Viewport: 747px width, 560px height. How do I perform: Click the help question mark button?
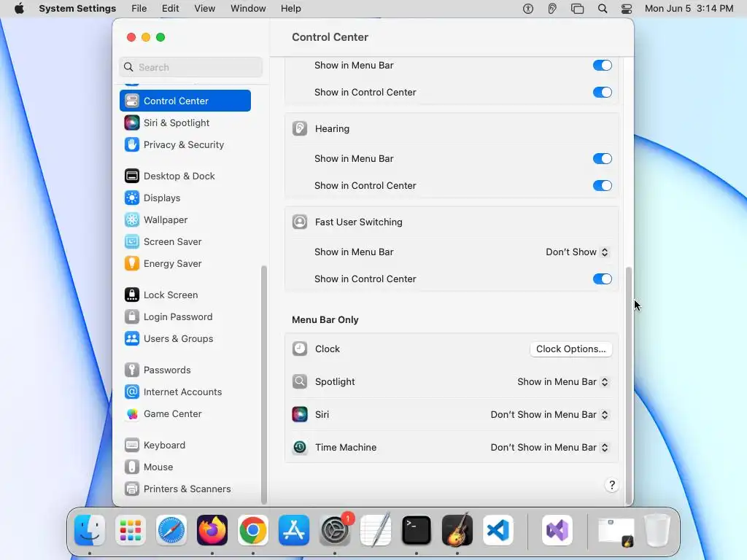612,485
